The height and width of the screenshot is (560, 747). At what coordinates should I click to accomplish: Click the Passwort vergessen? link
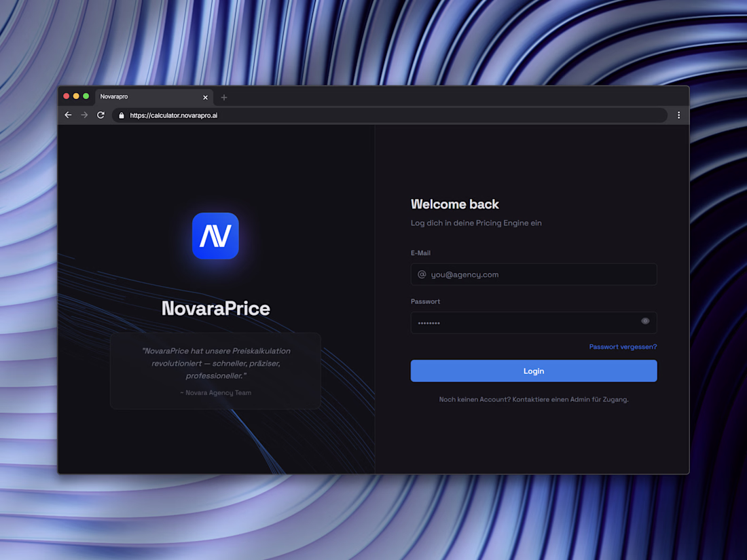[x=623, y=347]
